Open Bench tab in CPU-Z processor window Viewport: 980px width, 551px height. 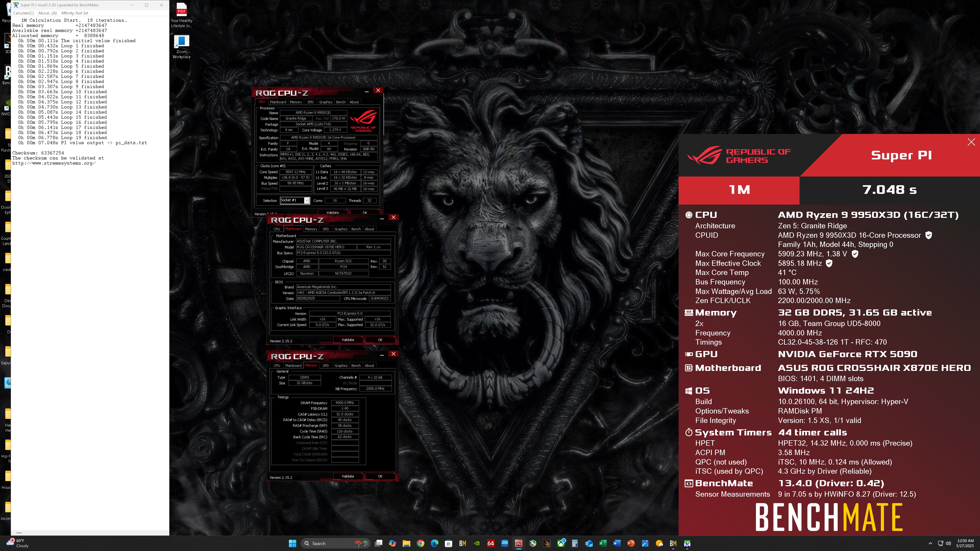point(340,102)
